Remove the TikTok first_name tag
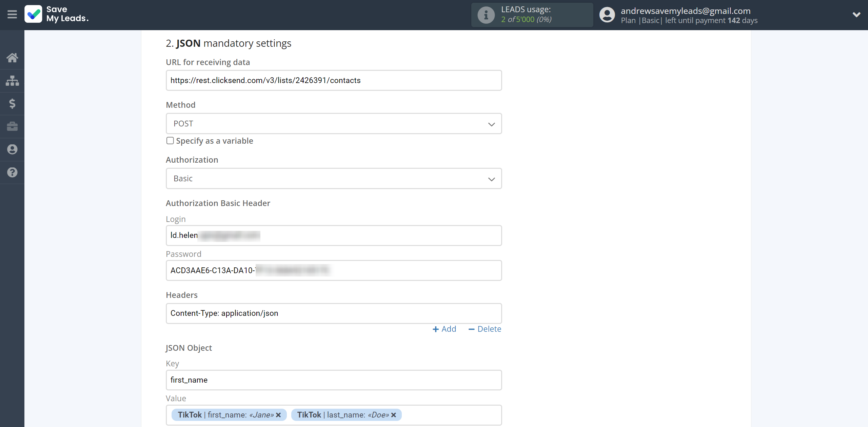Image resolution: width=868 pixels, height=427 pixels. [278, 415]
